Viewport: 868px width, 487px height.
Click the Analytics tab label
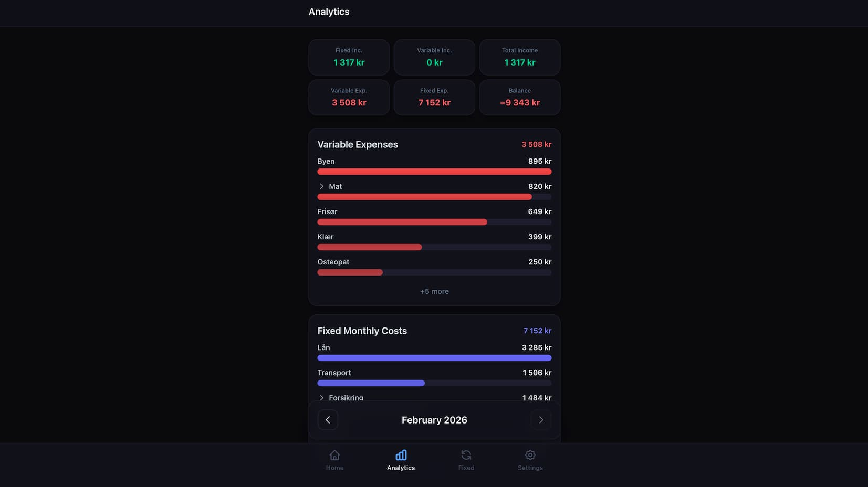coord(401,468)
